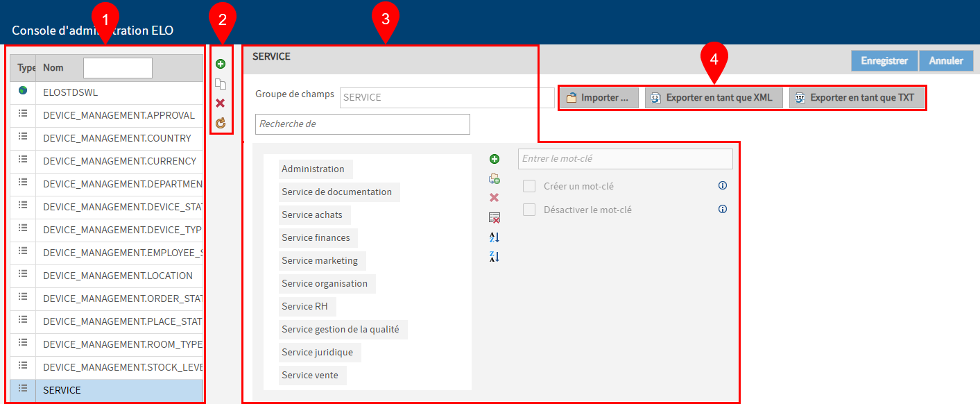This screenshot has height=404, width=980.
Task: Click green add keyword list icon
Action: click(221, 64)
